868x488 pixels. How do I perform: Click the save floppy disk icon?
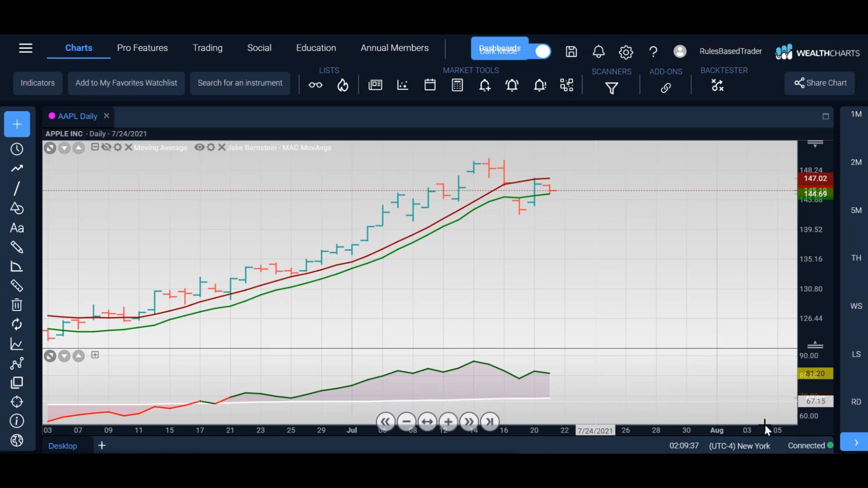(x=571, y=52)
